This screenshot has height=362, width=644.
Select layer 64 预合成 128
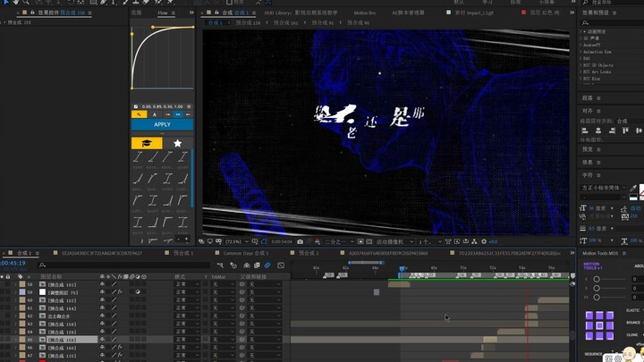[x=62, y=332]
